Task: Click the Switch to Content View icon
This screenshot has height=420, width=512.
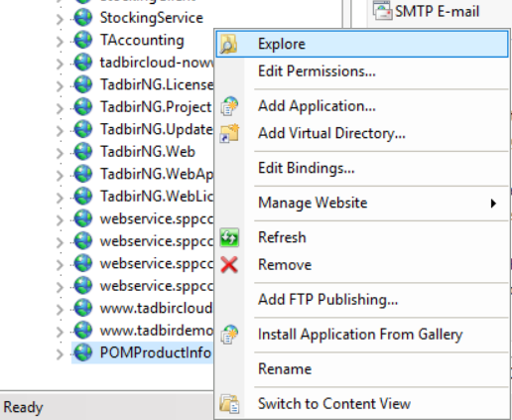Action: (x=229, y=403)
